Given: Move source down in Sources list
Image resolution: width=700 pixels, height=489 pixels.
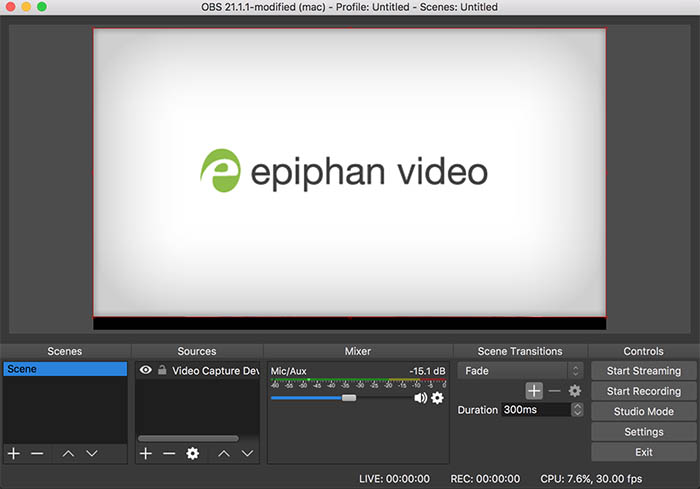Looking at the screenshot, I should point(247,454).
